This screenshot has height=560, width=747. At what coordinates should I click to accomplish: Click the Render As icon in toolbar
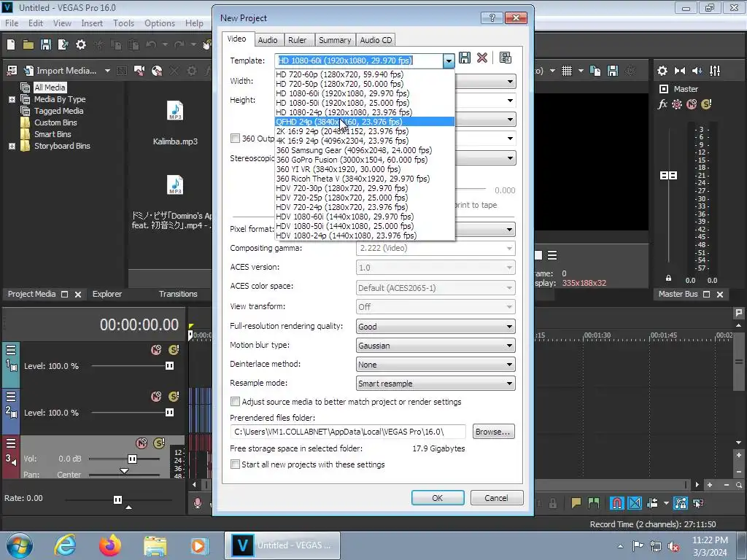(x=63, y=44)
